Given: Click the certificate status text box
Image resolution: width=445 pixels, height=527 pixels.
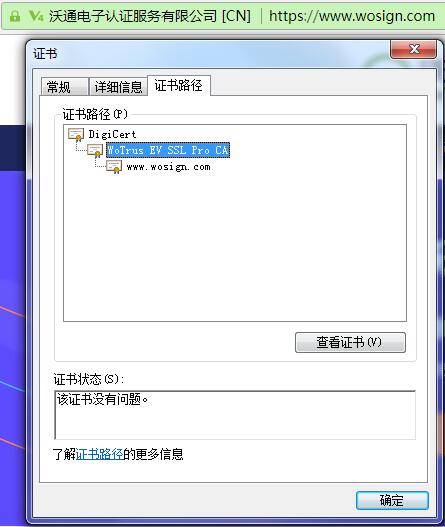Looking at the screenshot, I should click(x=235, y=415).
